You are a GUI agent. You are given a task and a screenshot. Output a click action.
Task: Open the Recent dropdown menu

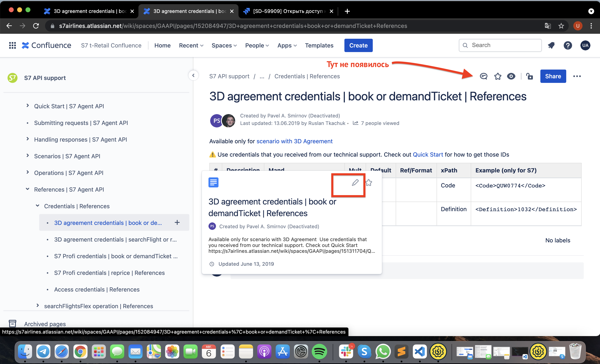(191, 45)
